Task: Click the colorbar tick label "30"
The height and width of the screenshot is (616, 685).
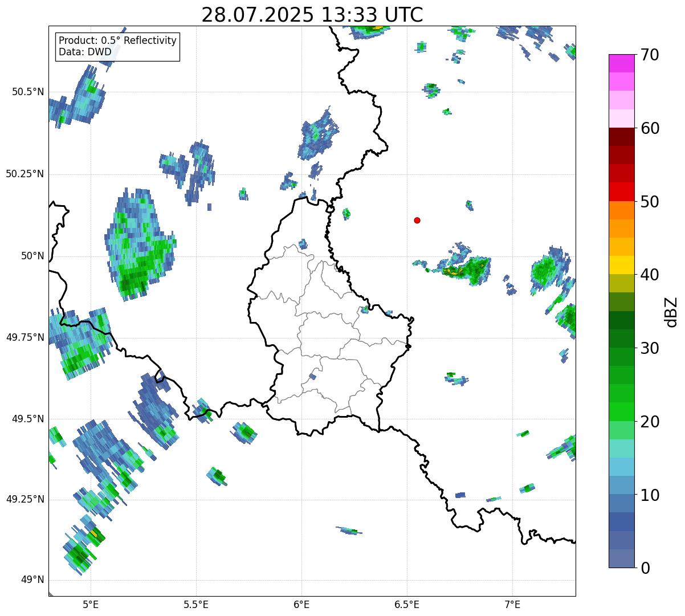Action: 650,348
